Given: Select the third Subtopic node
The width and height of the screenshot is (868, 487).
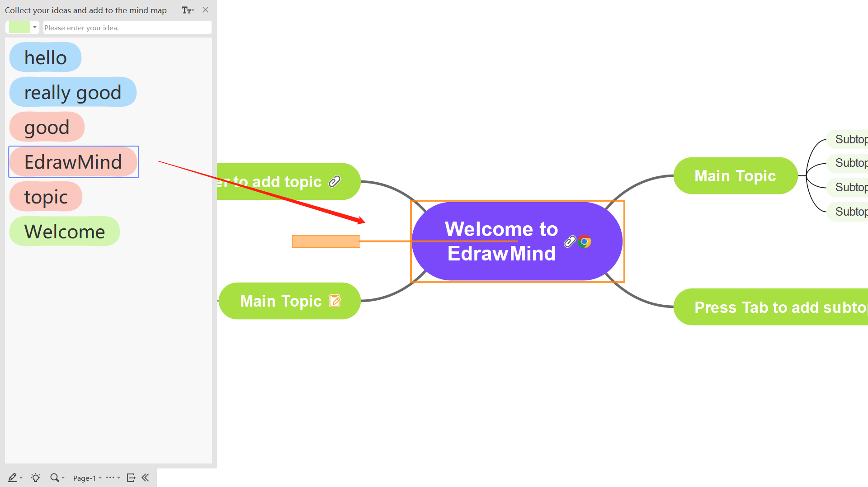Looking at the screenshot, I should (848, 187).
